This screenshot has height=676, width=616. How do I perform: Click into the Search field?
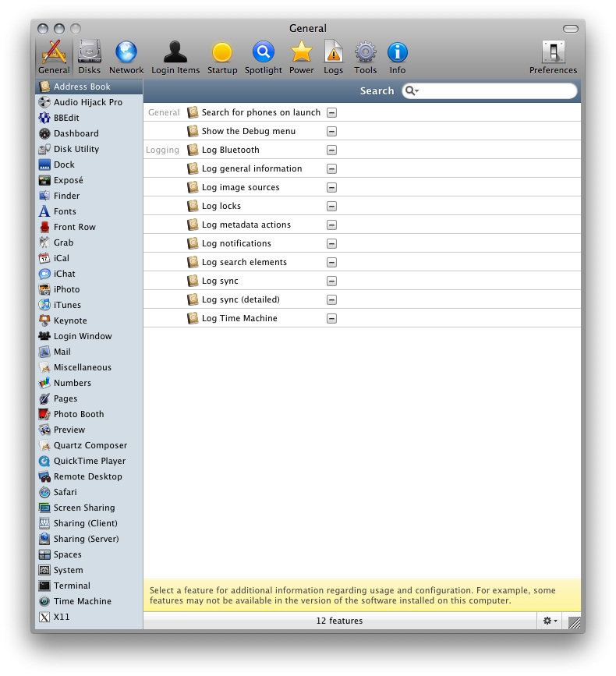click(x=490, y=90)
